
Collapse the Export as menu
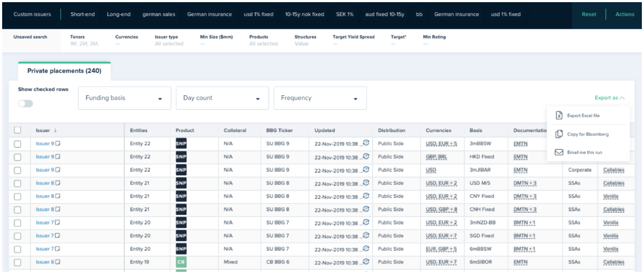click(x=610, y=98)
